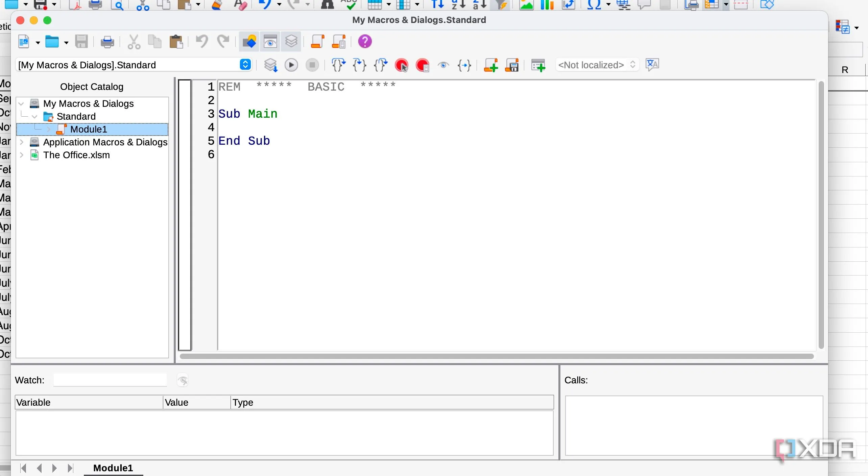Go to last module tab arrow

point(70,468)
